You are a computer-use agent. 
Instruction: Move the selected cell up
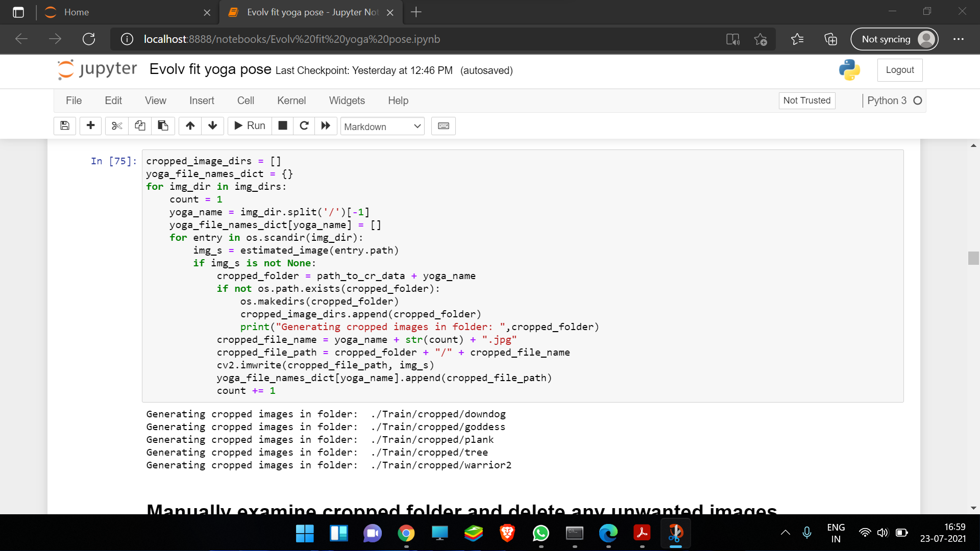click(x=190, y=126)
